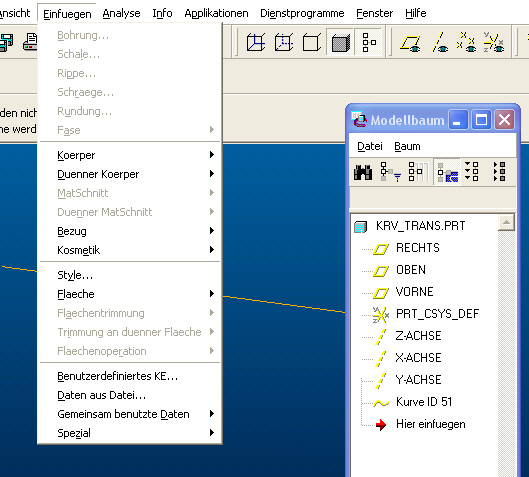Click the collapse all tree icon
Image resolution: width=529 pixels, height=477 pixels.
(x=499, y=171)
